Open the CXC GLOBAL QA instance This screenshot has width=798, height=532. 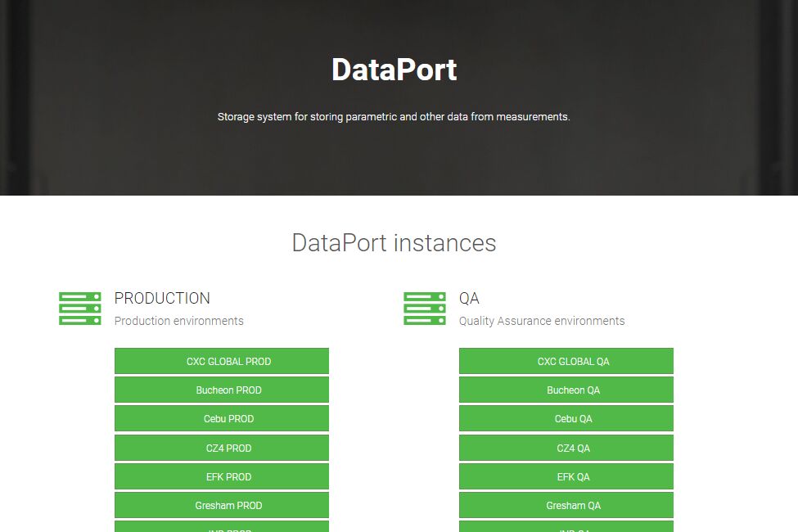coord(566,361)
